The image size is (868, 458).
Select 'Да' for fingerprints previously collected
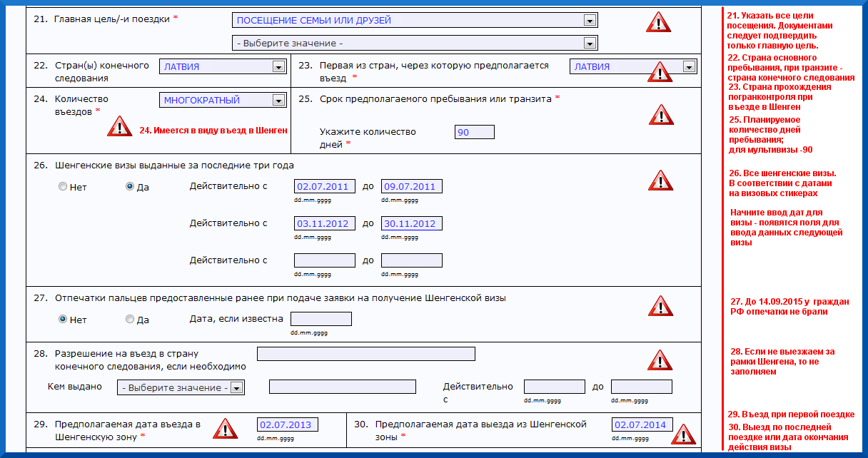point(130,320)
